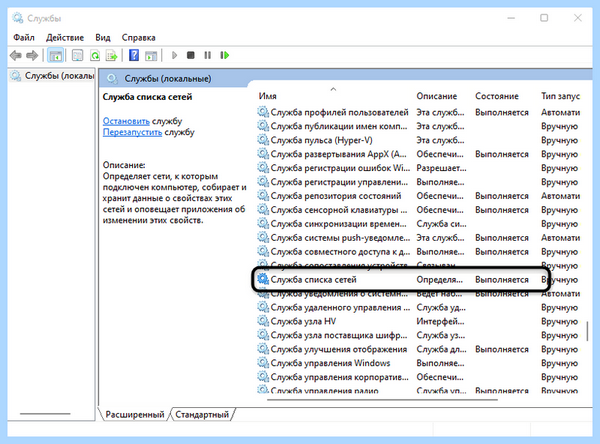Stop the service with the stop icon
This screenshot has height=444, width=600.
[191, 56]
